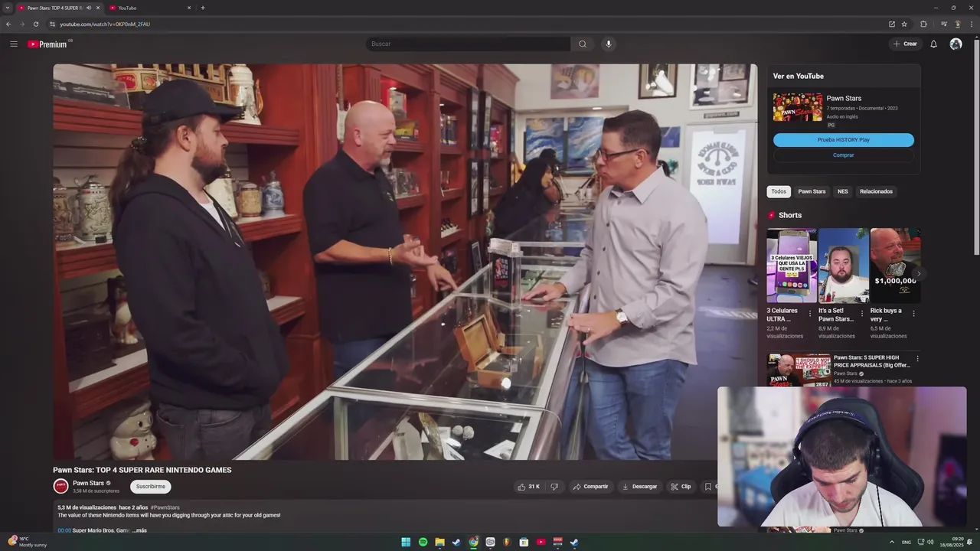
Task: Open the #PawnStars hashtag link
Action: point(165,507)
